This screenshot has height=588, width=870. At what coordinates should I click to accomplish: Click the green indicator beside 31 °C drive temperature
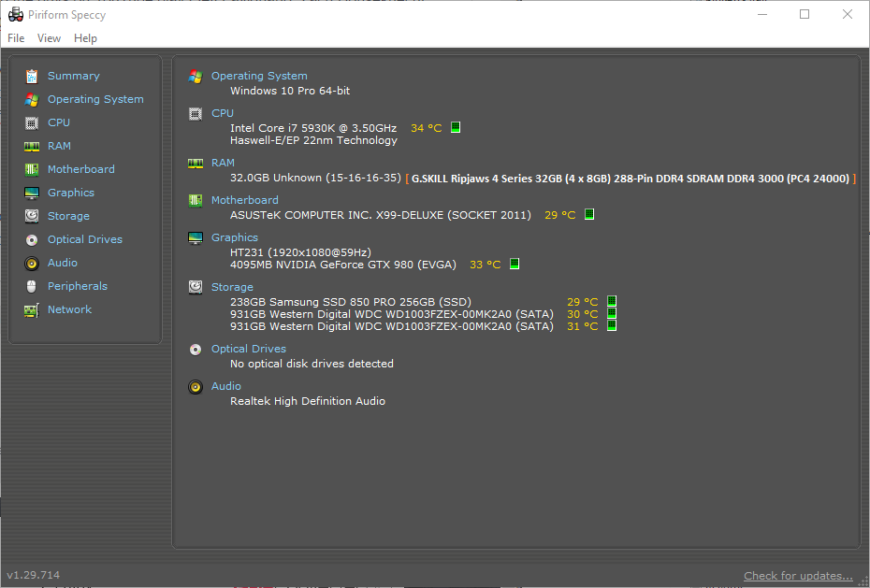(612, 325)
